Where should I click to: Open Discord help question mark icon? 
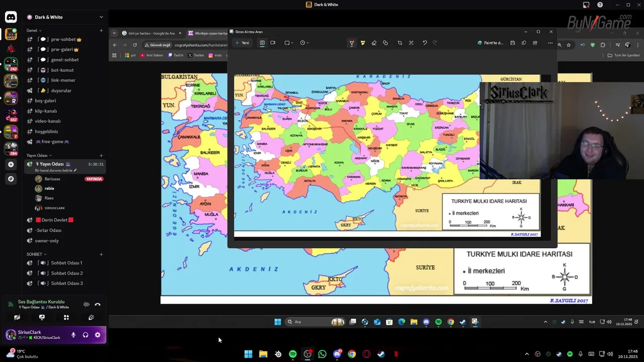point(600,5)
